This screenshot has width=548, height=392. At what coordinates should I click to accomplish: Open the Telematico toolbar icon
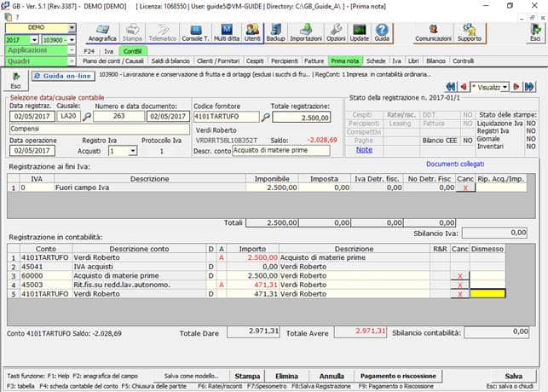tap(162, 33)
